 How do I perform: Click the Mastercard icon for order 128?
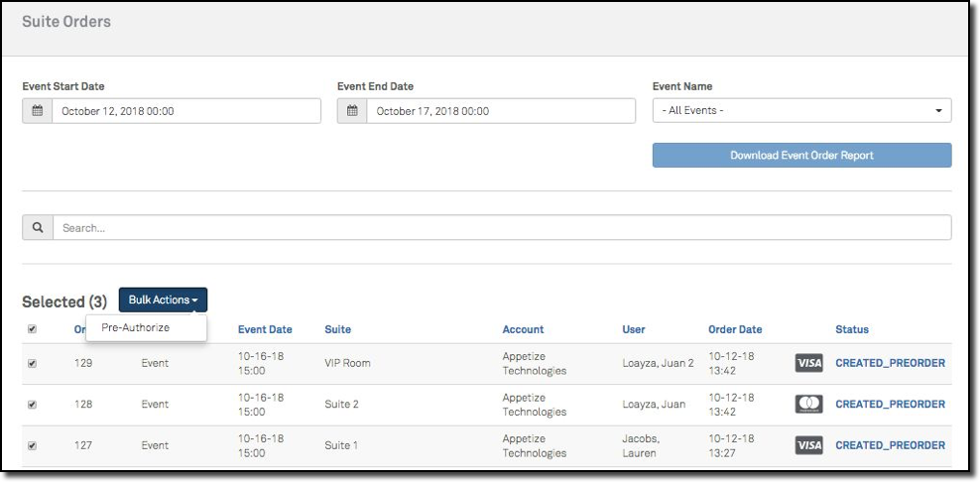808,405
